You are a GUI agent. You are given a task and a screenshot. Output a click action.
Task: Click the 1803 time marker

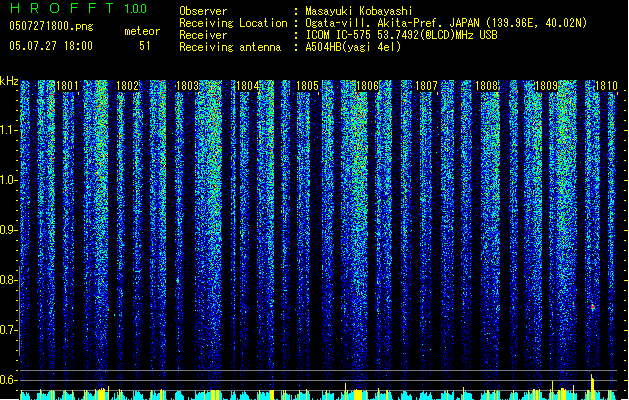[187, 86]
